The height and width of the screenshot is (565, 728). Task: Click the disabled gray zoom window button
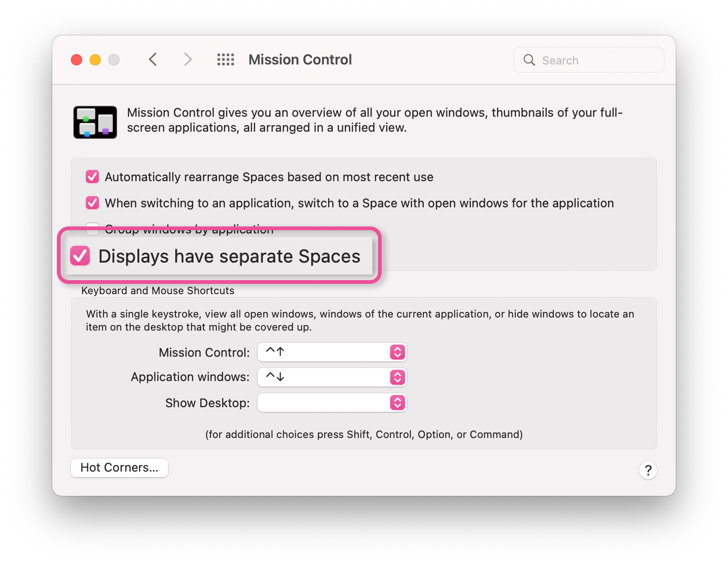point(114,60)
